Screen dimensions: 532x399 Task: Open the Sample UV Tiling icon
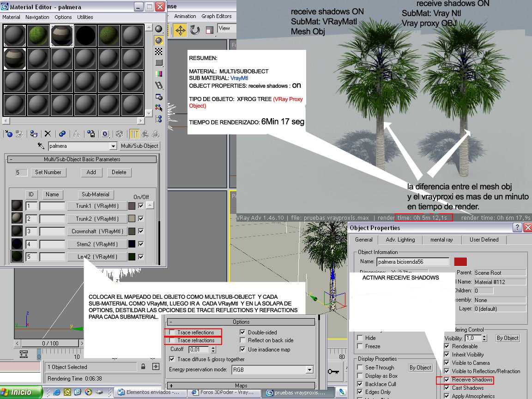tap(158, 63)
